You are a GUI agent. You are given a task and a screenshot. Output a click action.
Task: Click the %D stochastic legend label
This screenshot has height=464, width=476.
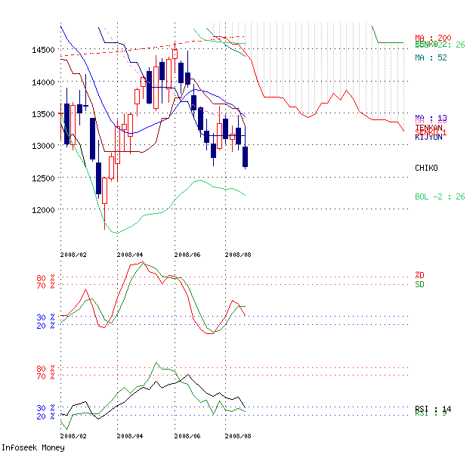[x=420, y=275]
